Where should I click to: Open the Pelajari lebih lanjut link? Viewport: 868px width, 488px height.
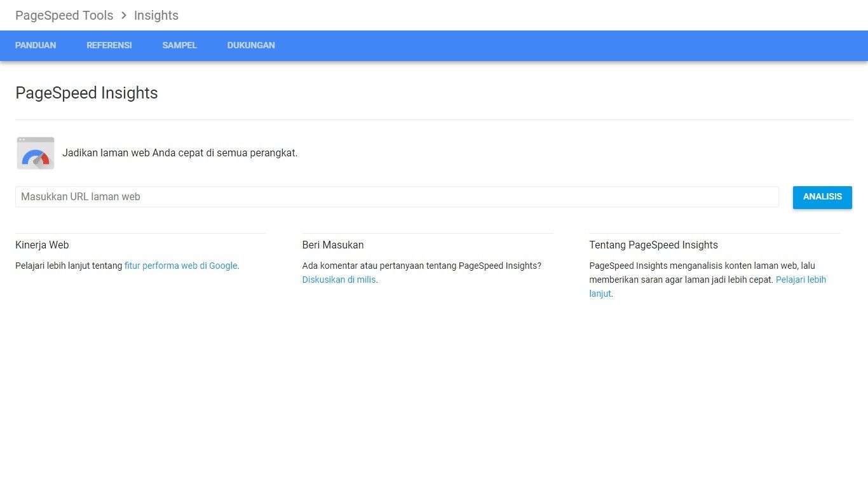pyautogui.click(x=801, y=280)
